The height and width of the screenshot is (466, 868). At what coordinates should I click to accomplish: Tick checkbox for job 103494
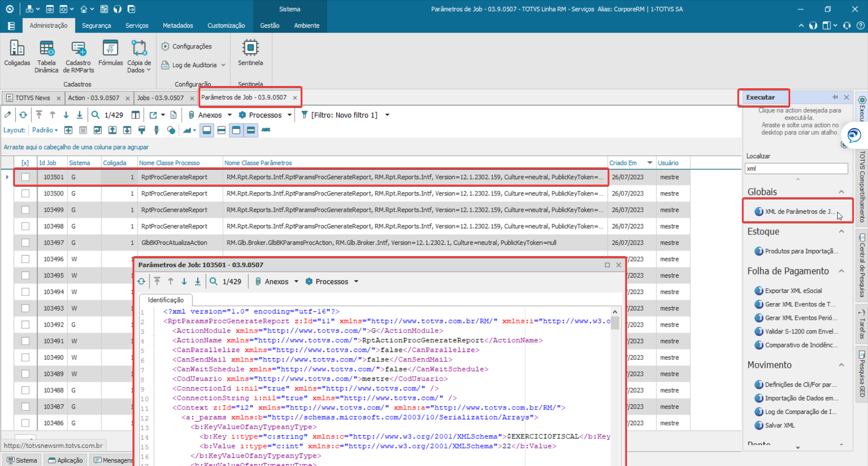pyautogui.click(x=25, y=292)
